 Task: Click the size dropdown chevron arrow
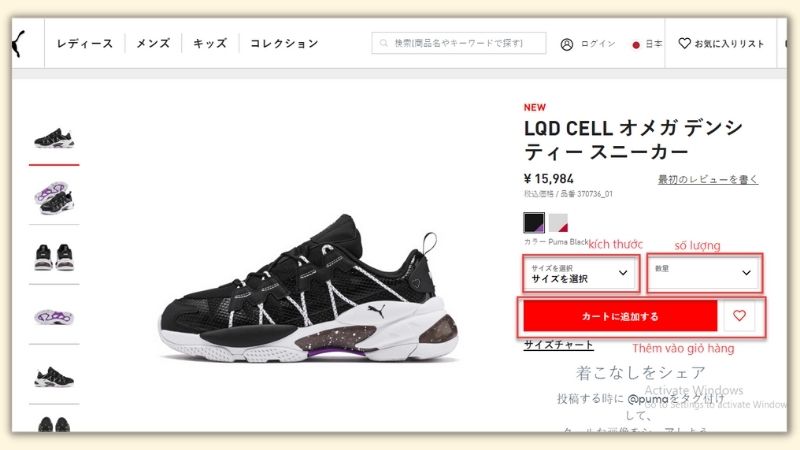click(x=623, y=272)
